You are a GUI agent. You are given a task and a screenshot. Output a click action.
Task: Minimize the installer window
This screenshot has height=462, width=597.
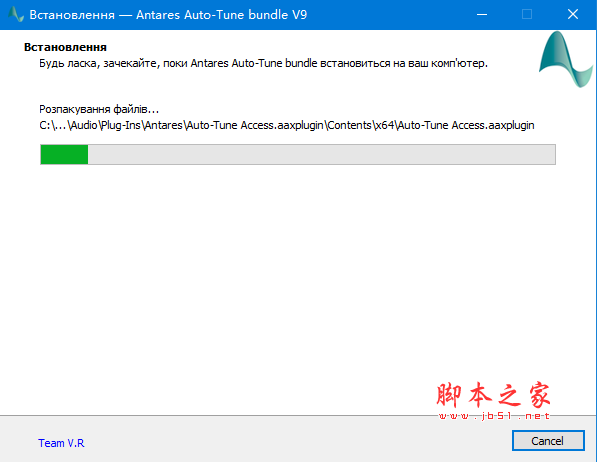point(482,14)
